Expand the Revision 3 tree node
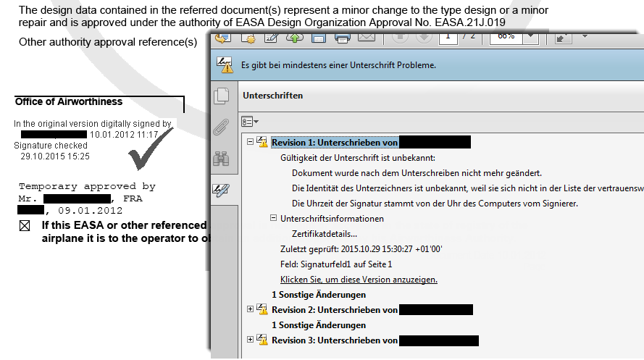644x360 pixels. click(250, 340)
